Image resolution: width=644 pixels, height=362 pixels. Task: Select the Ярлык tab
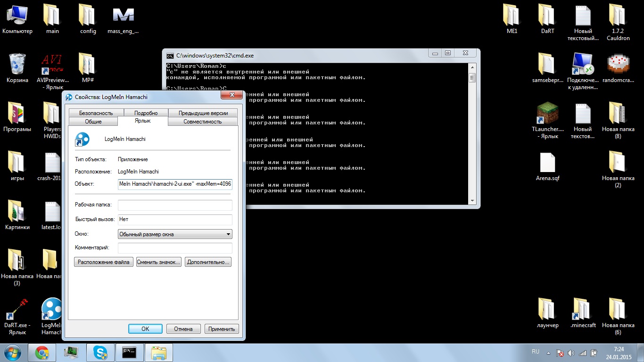[x=143, y=121]
